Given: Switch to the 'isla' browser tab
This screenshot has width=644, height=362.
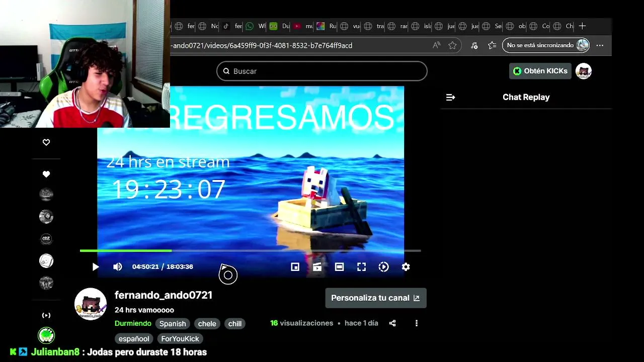Looking at the screenshot, I should (x=421, y=26).
